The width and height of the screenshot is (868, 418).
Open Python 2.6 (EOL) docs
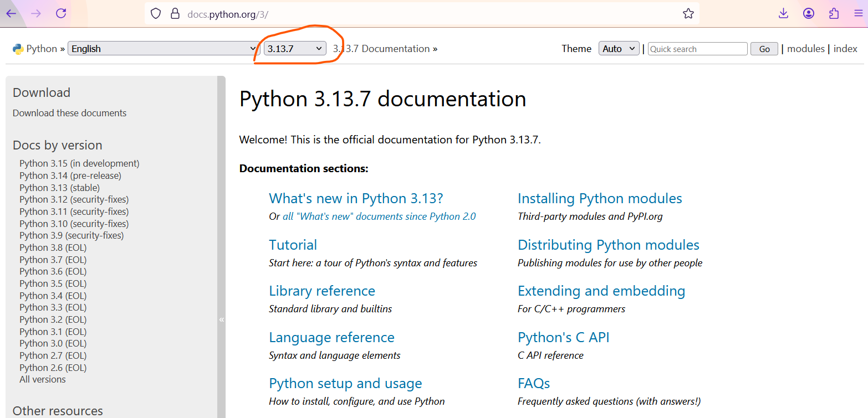(x=53, y=368)
